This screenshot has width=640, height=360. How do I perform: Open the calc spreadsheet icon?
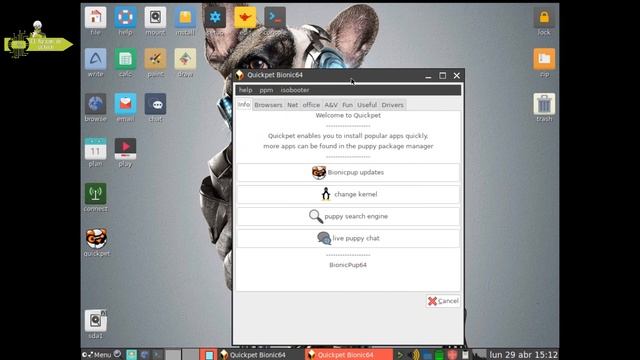tap(125, 59)
